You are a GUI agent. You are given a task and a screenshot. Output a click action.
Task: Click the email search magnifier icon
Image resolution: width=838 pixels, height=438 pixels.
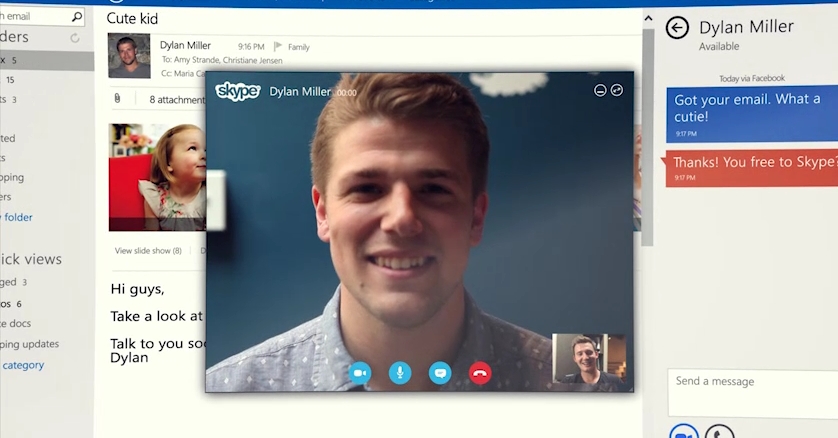point(78,17)
